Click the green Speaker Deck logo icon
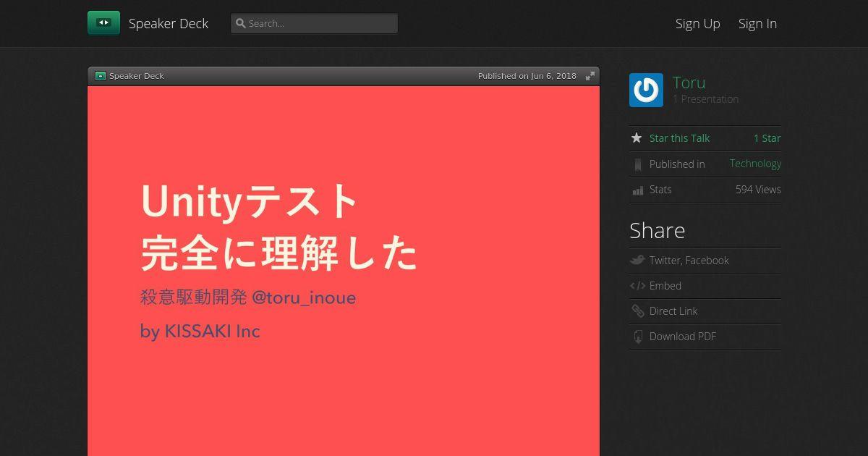The image size is (868, 456). coord(103,23)
